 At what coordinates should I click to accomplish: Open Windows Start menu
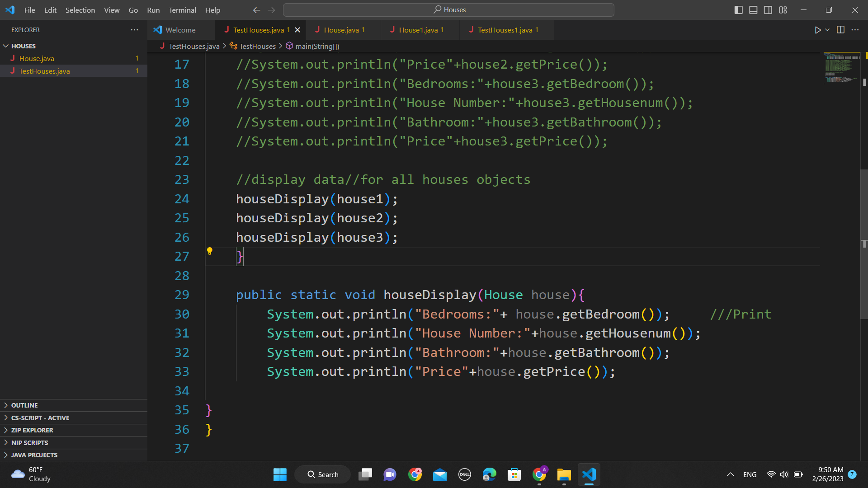click(280, 474)
